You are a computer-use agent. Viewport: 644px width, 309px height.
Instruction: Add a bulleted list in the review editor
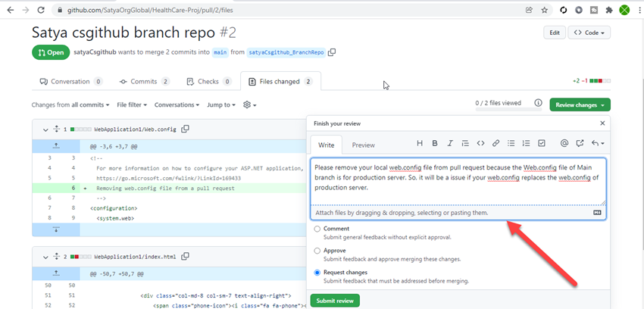(x=511, y=143)
